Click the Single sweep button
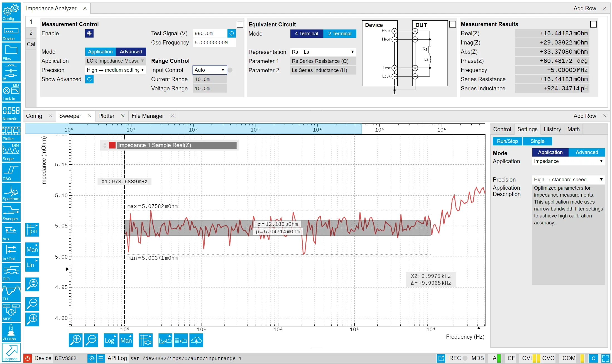Viewport: 612px width, 364px height. click(537, 141)
